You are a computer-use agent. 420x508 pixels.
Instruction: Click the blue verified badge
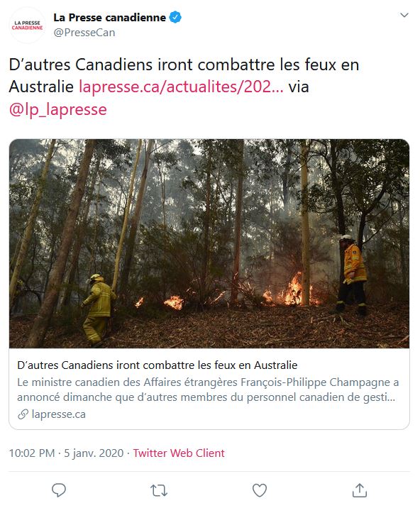[175, 18]
